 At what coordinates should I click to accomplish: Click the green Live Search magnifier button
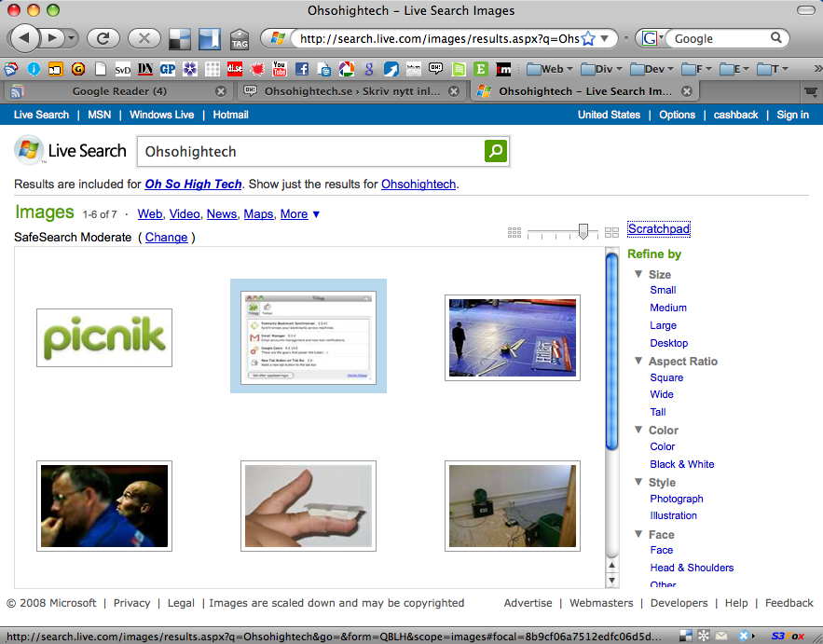pos(496,151)
